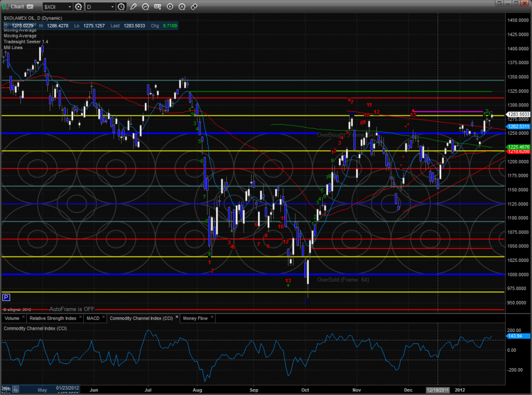532x395 pixels.
Task: Switch to the Relative Strength Index tab
Action: pyautogui.click(x=53, y=318)
